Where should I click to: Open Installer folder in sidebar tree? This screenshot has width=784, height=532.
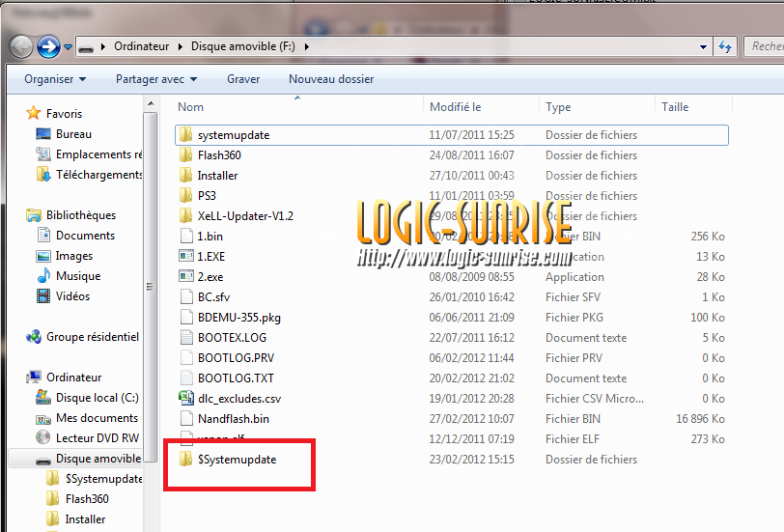[x=86, y=519]
